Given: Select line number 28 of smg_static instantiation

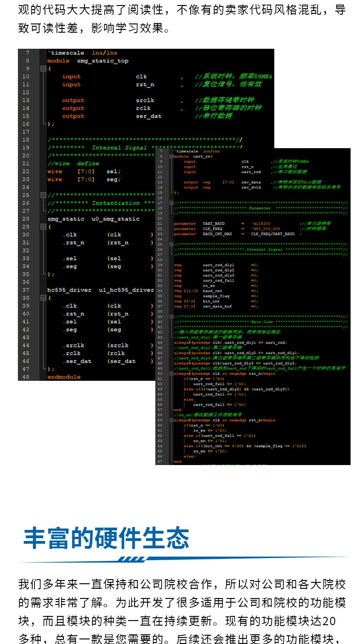Looking at the screenshot, I should coord(25,219).
